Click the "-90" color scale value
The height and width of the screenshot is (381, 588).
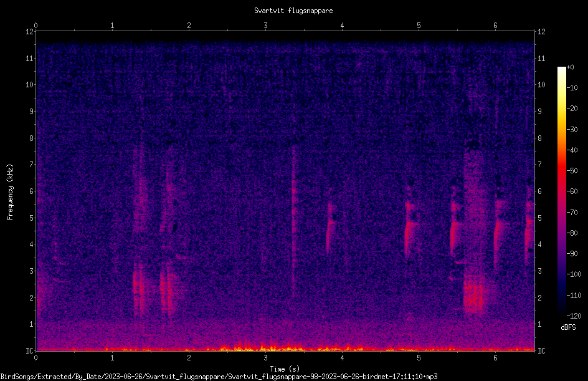pyautogui.click(x=572, y=254)
